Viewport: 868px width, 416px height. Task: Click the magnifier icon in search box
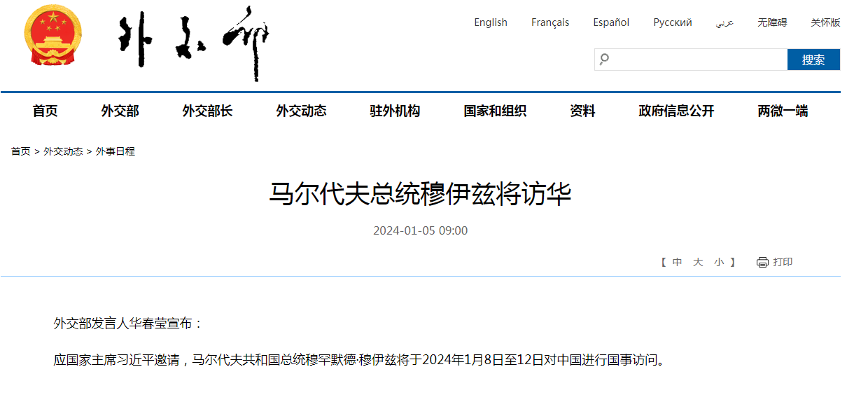(604, 60)
